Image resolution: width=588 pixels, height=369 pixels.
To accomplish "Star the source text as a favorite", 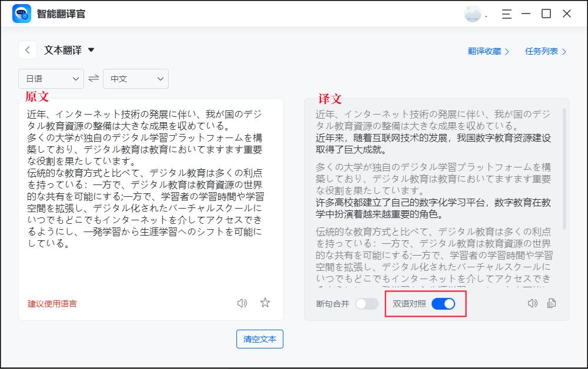I will (x=265, y=303).
